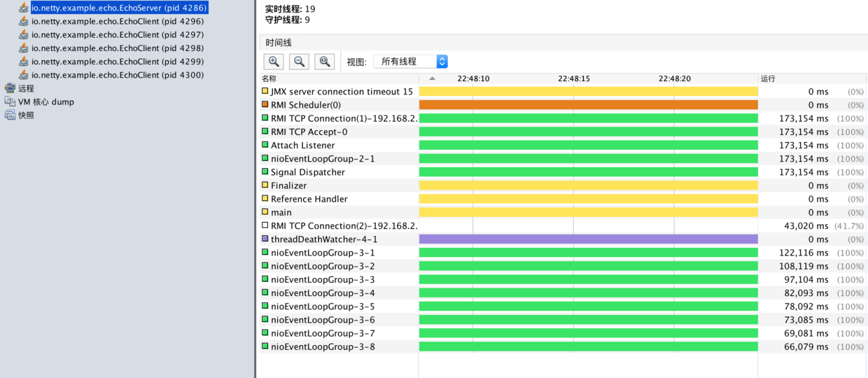Click the zoom-to-fit magnifier button
Viewport: 868px width, 378px height.
tap(325, 62)
